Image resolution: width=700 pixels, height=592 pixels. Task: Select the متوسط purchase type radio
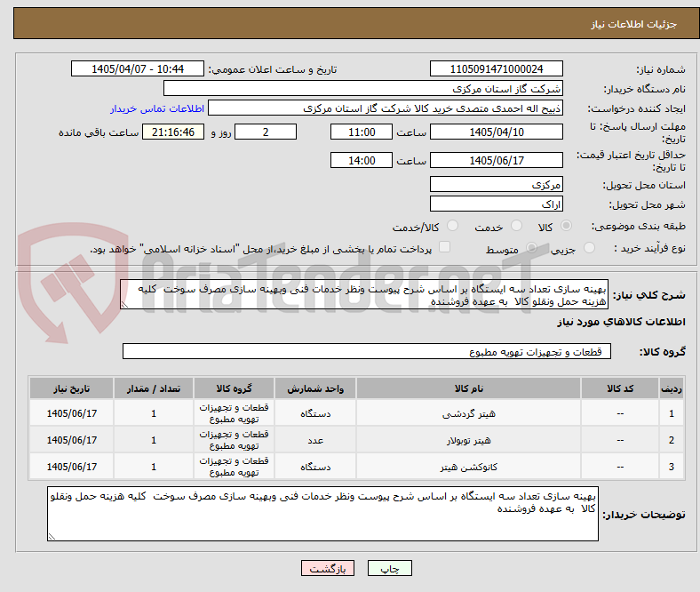coord(531,248)
